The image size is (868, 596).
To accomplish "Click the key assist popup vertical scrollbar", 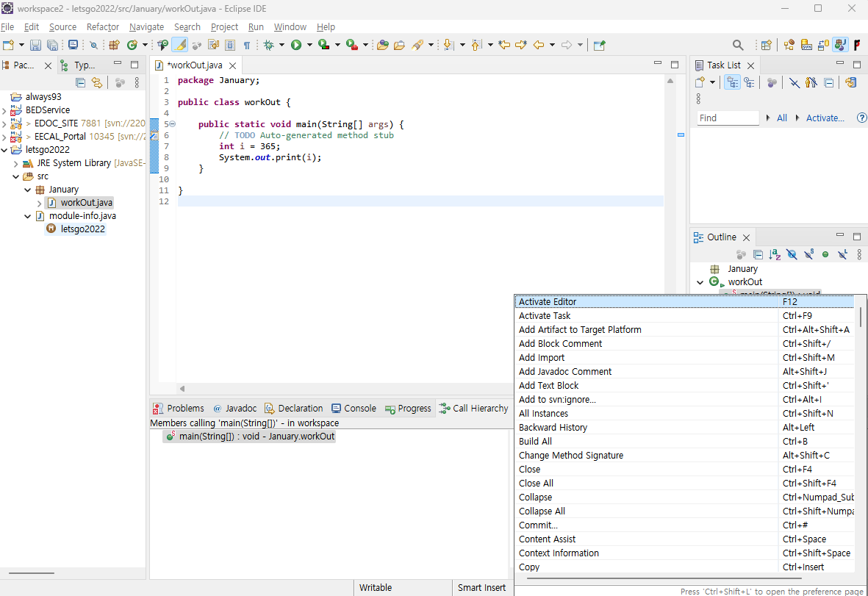I will coord(860,317).
